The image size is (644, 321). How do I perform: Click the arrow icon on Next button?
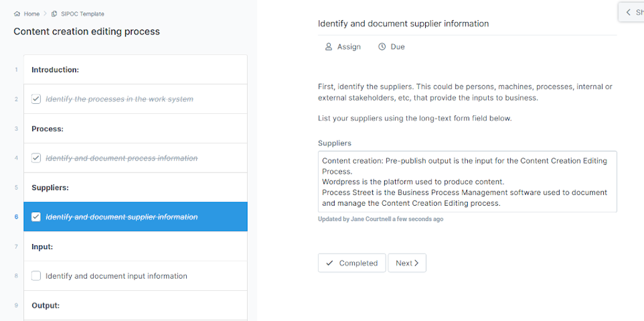coord(416,263)
